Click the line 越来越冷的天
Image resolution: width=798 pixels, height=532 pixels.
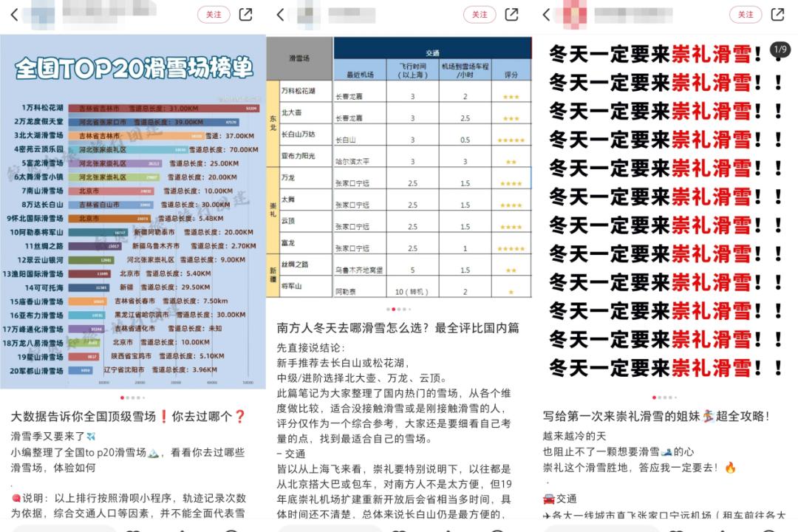[575, 436]
